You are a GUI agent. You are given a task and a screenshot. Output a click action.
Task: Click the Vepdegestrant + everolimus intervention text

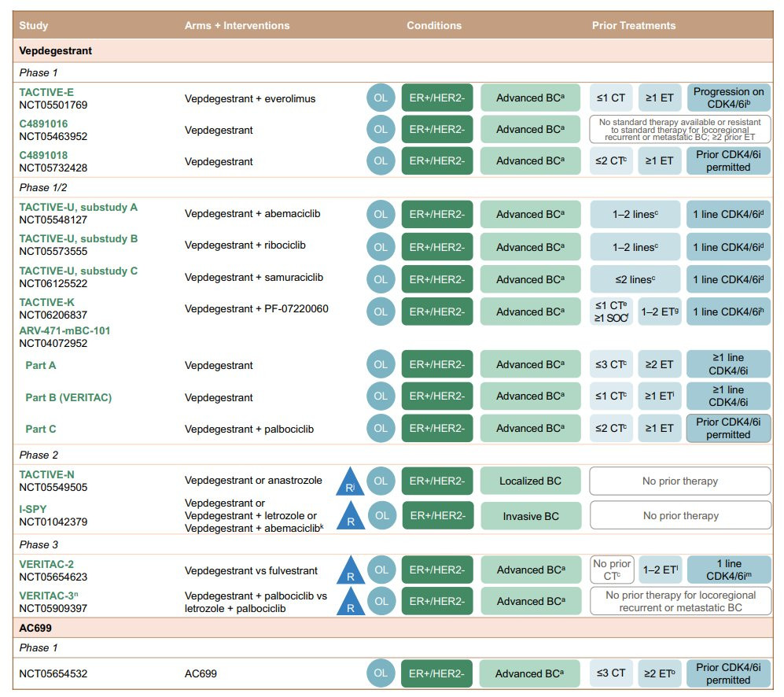tap(250, 98)
